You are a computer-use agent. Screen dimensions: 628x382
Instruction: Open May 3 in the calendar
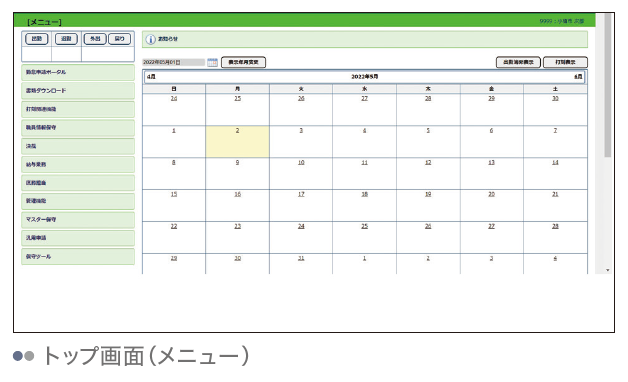click(x=301, y=131)
